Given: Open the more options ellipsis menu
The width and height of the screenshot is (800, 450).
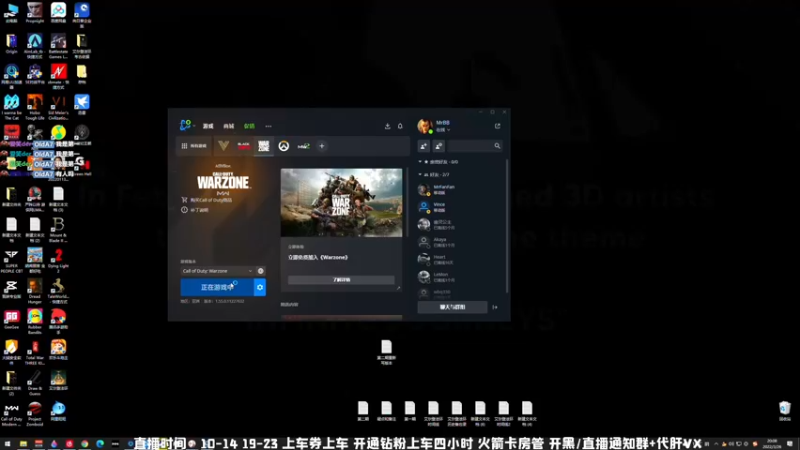Looking at the screenshot, I should click(268, 126).
